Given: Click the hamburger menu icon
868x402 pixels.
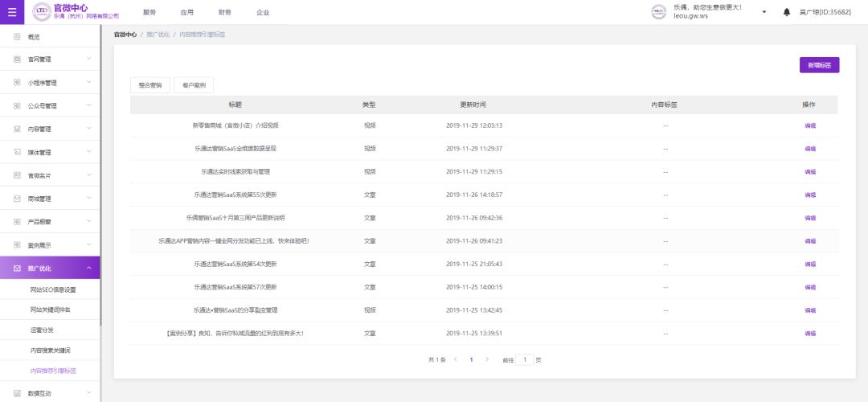Looking at the screenshot, I should pos(11,12).
